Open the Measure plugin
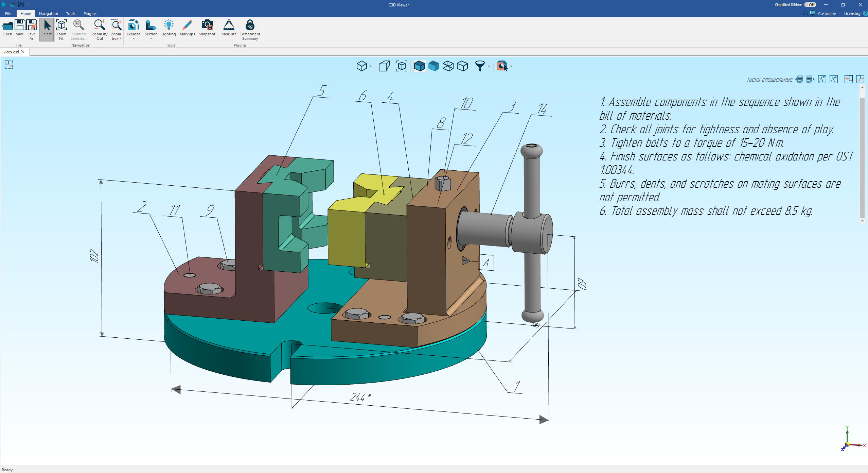The image size is (868, 473). 229,26
